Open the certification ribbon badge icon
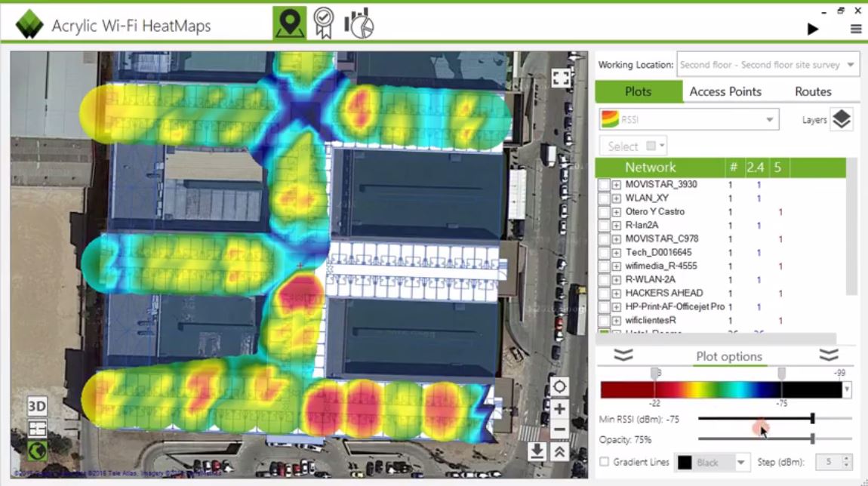 coord(324,23)
